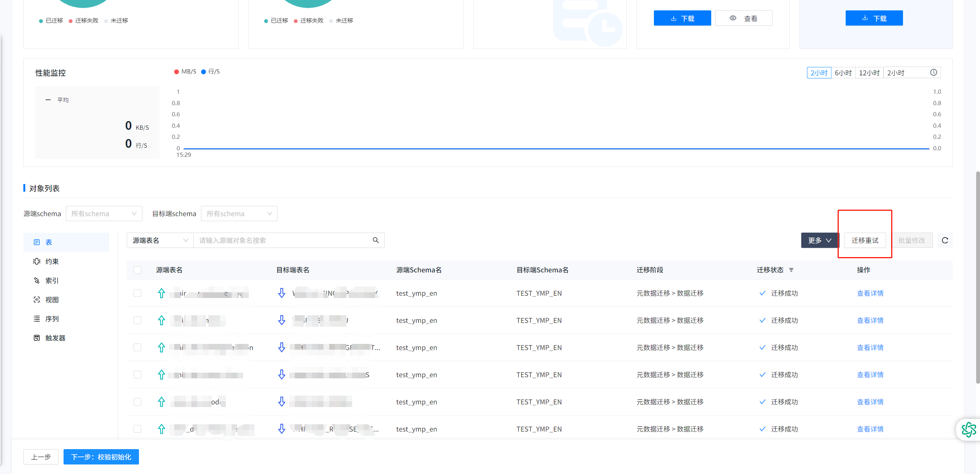Check the third table row checkbox
980x474 pixels.
(137, 347)
